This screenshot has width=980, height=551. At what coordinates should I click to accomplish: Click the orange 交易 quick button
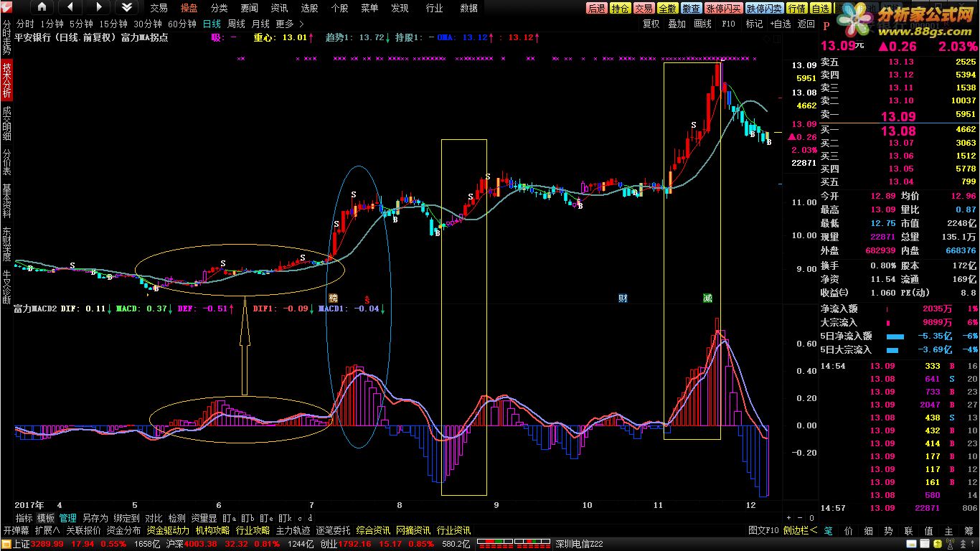point(644,9)
